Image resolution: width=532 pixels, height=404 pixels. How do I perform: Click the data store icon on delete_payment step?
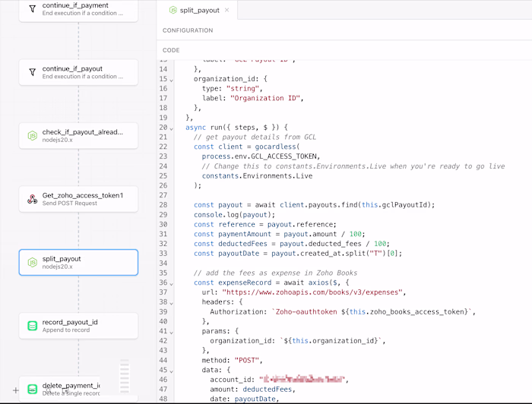(x=32, y=389)
